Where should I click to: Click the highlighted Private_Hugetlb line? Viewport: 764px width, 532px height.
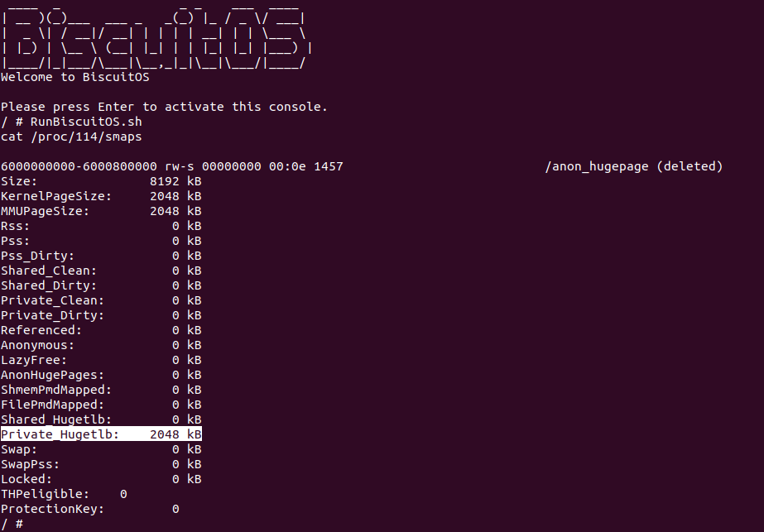[101, 434]
